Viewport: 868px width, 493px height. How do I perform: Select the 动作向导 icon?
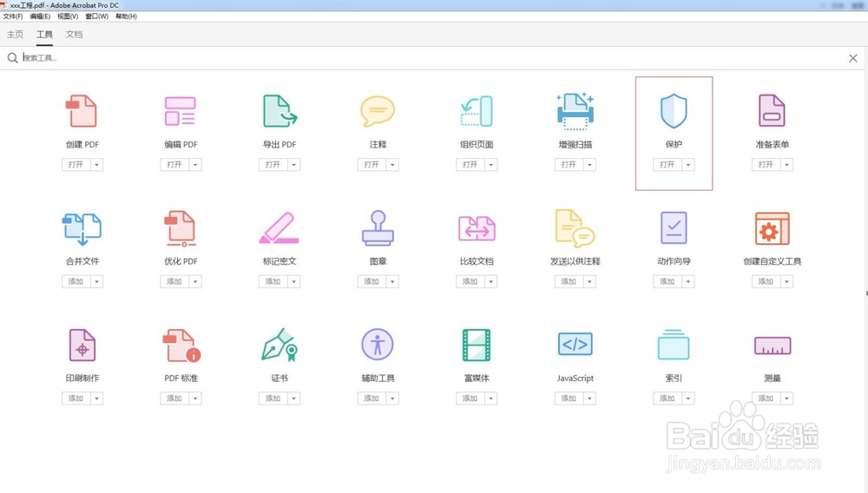674,228
